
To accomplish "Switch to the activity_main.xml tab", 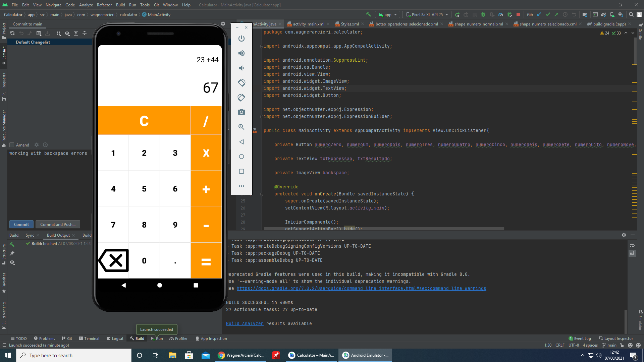I will (308, 24).
